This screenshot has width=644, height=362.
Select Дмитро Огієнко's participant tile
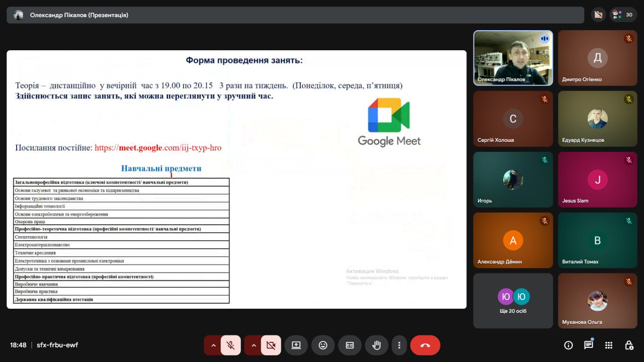[597, 58]
